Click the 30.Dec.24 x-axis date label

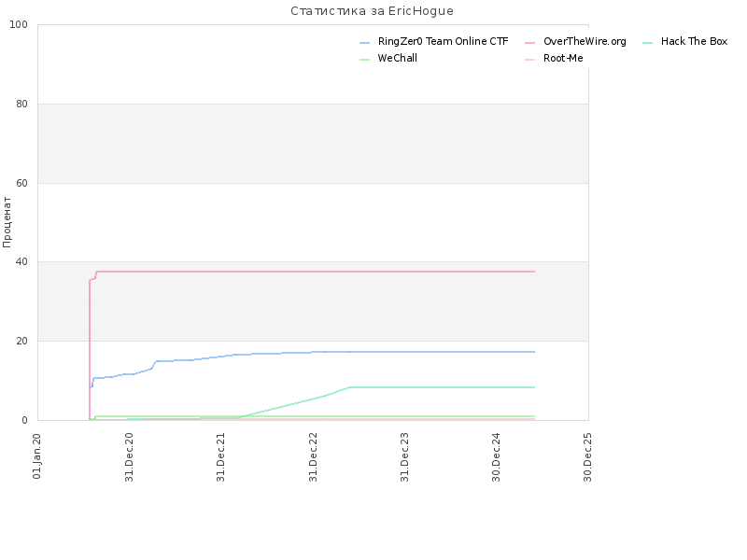[x=497, y=457]
